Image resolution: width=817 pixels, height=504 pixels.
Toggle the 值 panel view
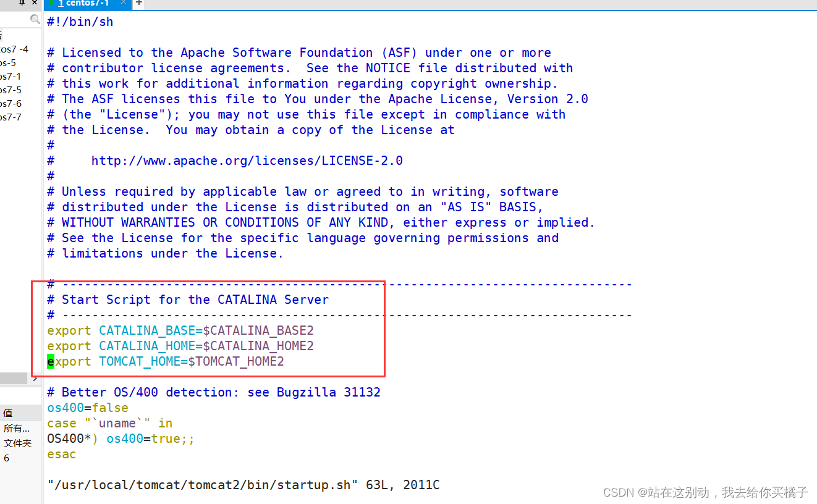tap(11, 412)
